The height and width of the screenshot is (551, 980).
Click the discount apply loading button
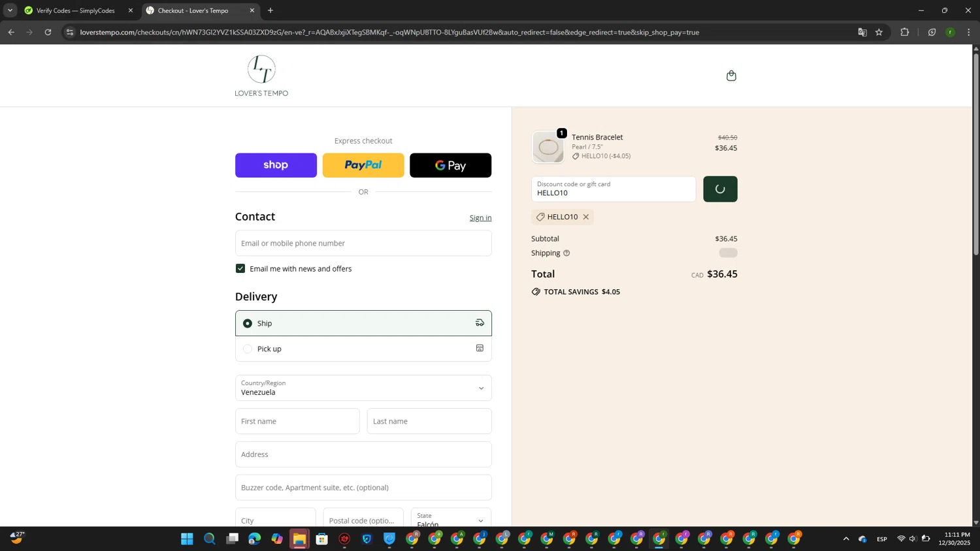pos(720,189)
